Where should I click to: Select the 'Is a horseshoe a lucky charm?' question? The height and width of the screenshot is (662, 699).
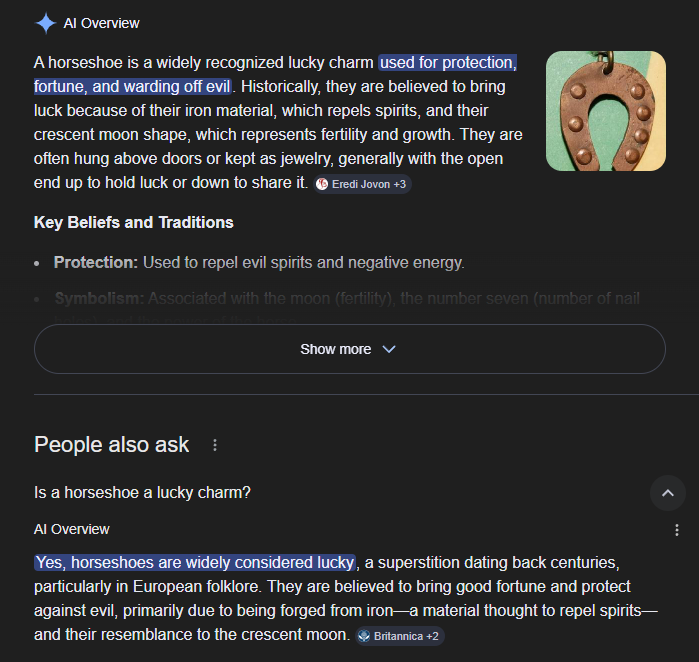click(x=142, y=492)
